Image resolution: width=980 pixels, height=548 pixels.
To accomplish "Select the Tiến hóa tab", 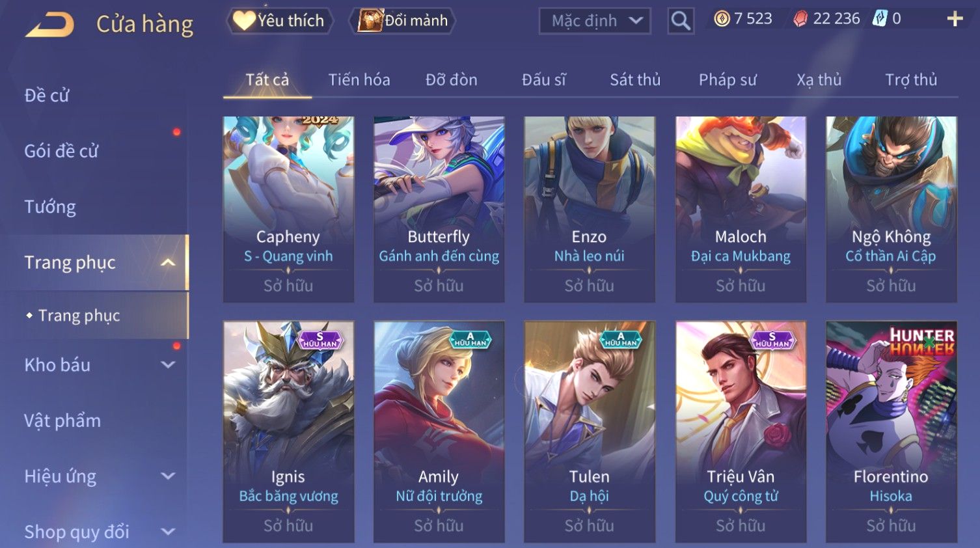I will [x=359, y=80].
